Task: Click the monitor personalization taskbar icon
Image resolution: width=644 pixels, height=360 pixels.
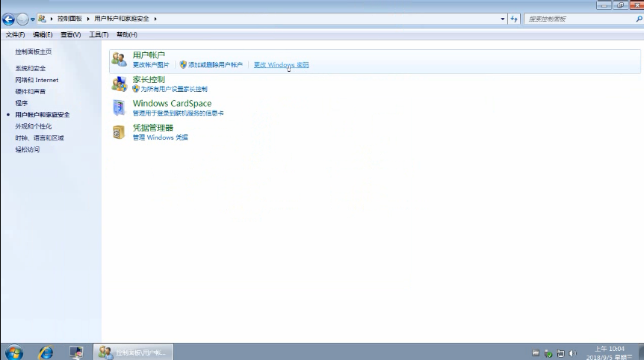Action: (x=76, y=353)
